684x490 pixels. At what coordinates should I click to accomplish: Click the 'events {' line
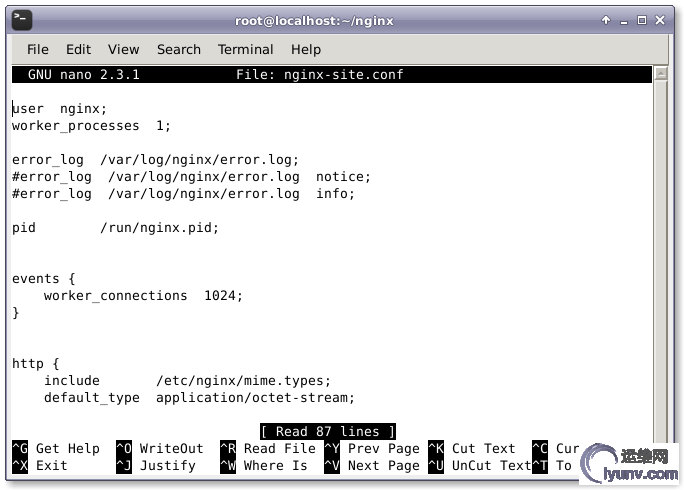point(44,279)
